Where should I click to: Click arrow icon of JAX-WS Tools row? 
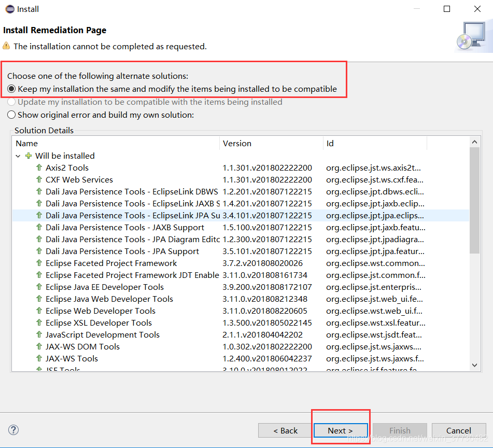[39, 359]
